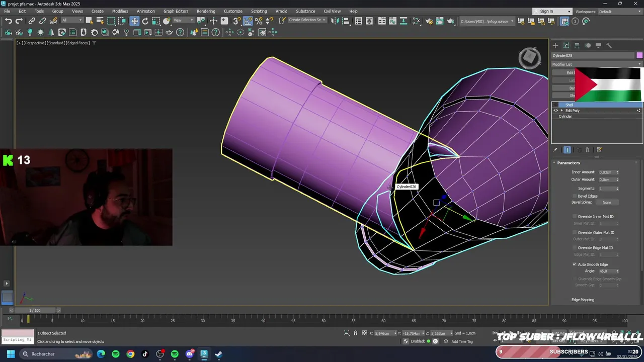Check Override Inner Mat ID

tap(575, 217)
